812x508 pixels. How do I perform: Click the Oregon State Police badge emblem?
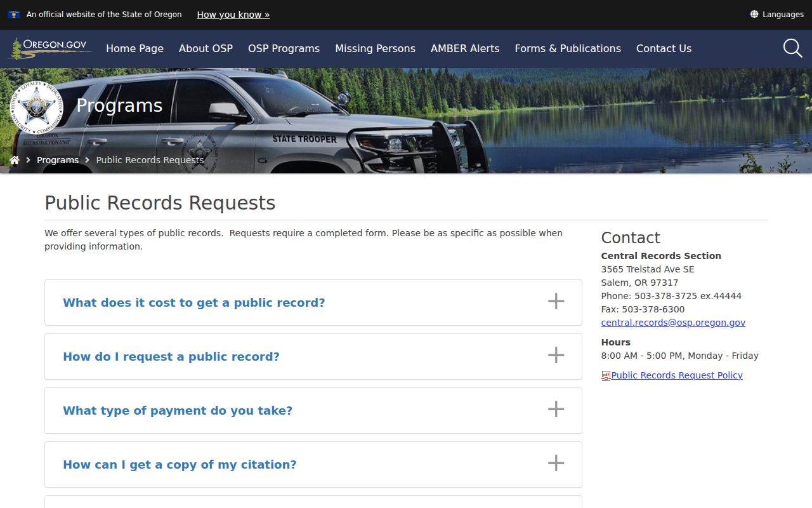pyautogui.click(x=36, y=106)
